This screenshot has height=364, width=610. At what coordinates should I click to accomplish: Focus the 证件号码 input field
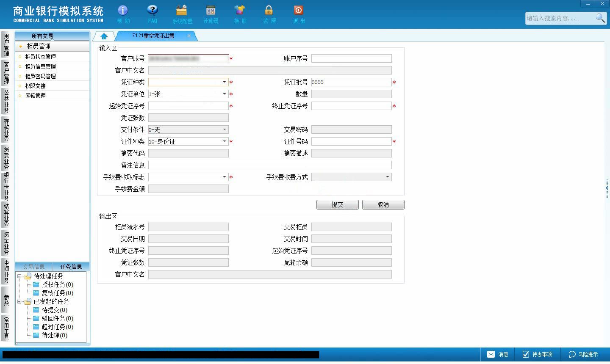[x=352, y=141]
